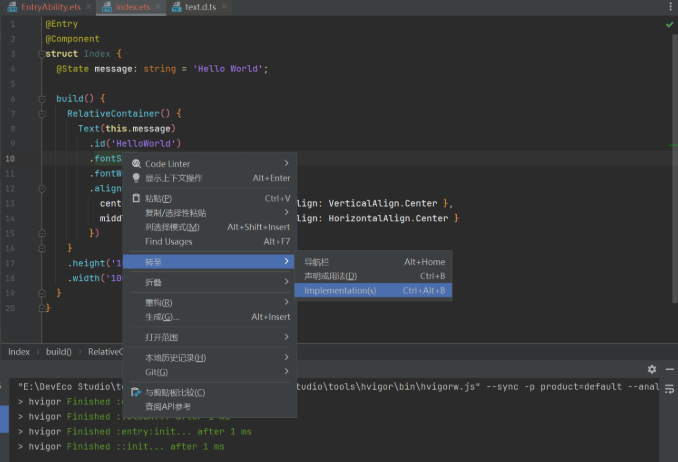Choose 粘贴(P) from the context menu
The image size is (678, 462).
point(210,198)
